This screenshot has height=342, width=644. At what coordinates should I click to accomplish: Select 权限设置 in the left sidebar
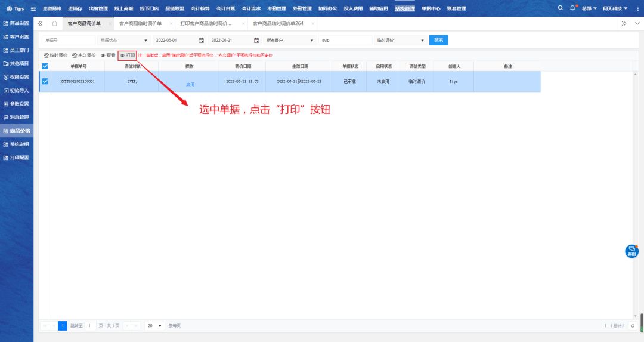click(17, 77)
